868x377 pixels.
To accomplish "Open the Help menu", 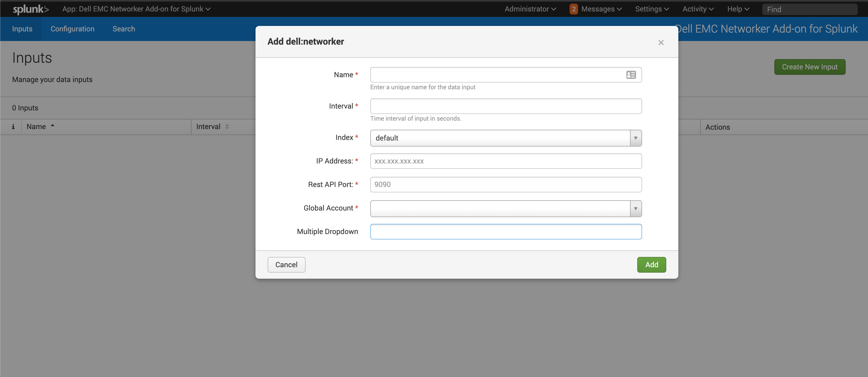I will tap(738, 9).
